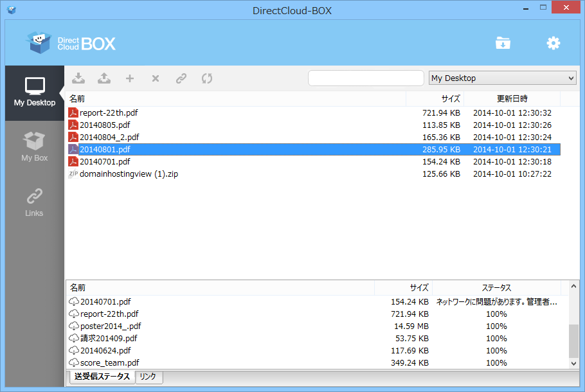The image size is (585, 392).
Task: Select 請求201409.pdf name in the transfer list
Action: 109,338
